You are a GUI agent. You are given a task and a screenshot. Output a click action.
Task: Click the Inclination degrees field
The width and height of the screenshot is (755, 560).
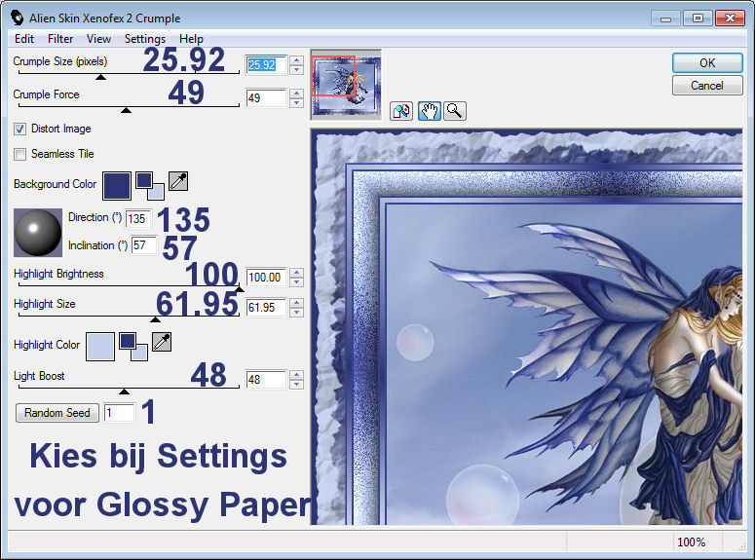click(x=144, y=245)
